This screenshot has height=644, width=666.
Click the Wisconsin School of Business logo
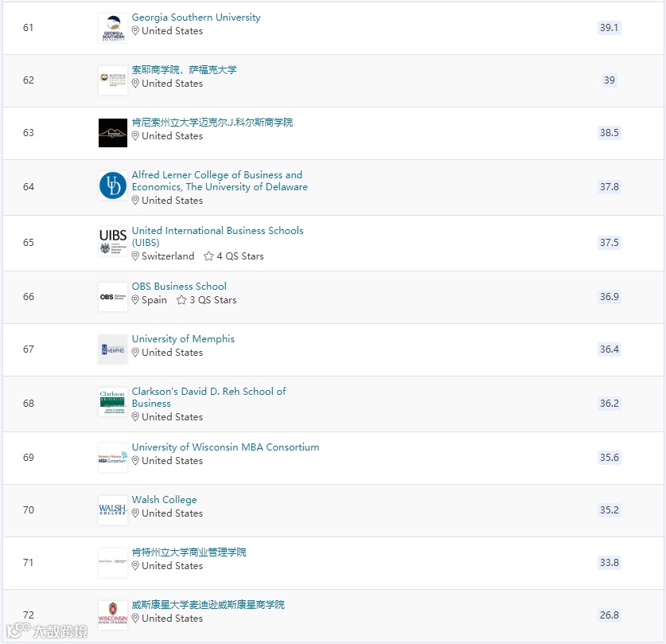pyautogui.click(x=113, y=615)
